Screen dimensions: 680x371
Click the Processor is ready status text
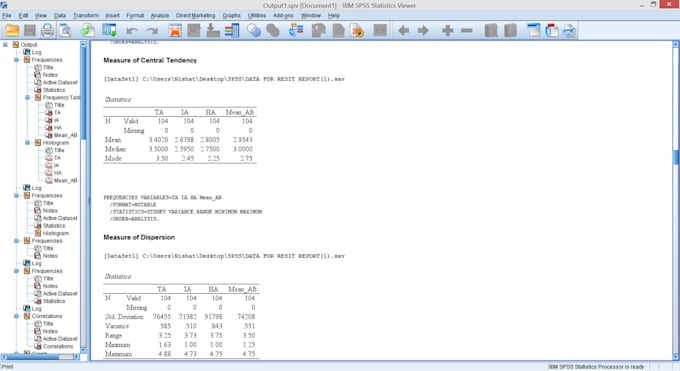click(x=596, y=367)
